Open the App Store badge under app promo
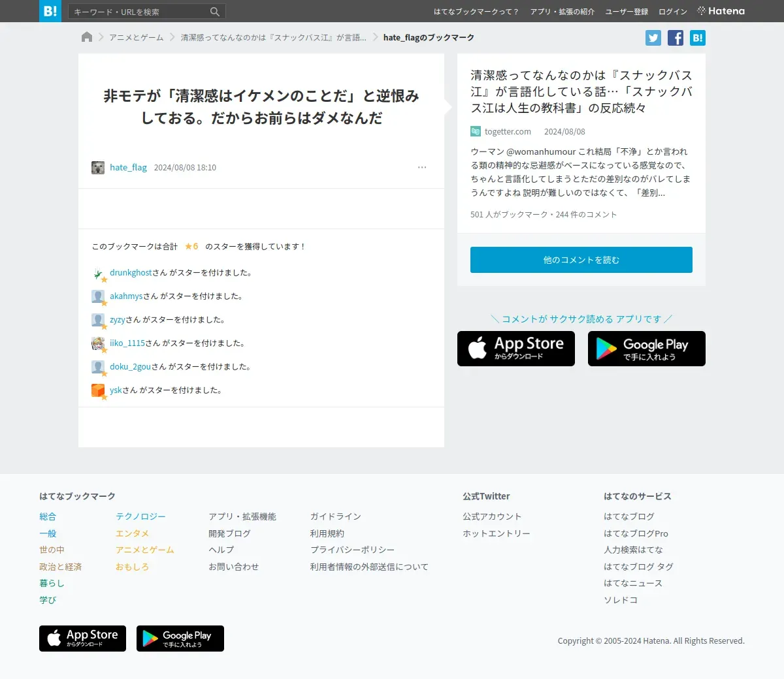784x679 pixels. coord(516,349)
